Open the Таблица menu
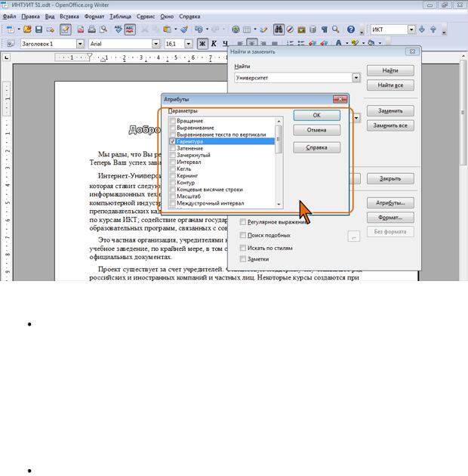This screenshot has width=468, height=476. coord(121,17)
